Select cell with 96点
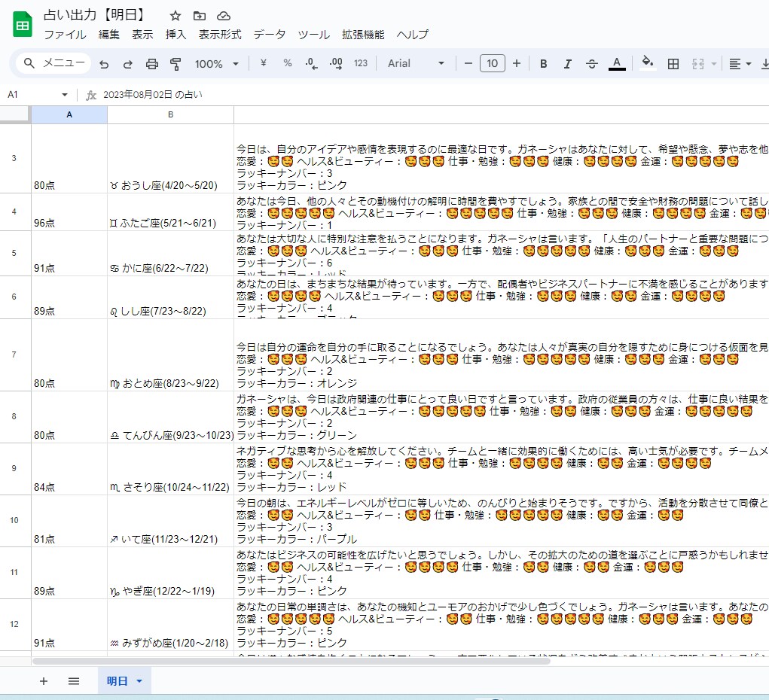The image size is (769, 700). (x=69, y=212)
